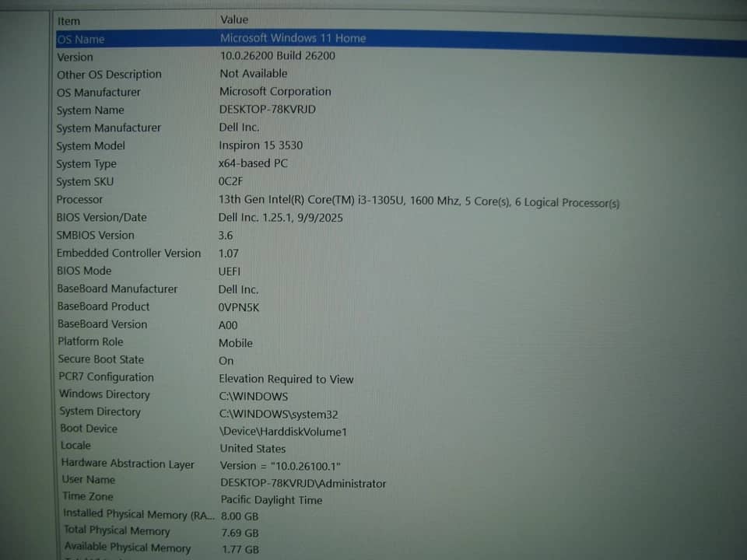Select the System Model row label

coord(90,146)
